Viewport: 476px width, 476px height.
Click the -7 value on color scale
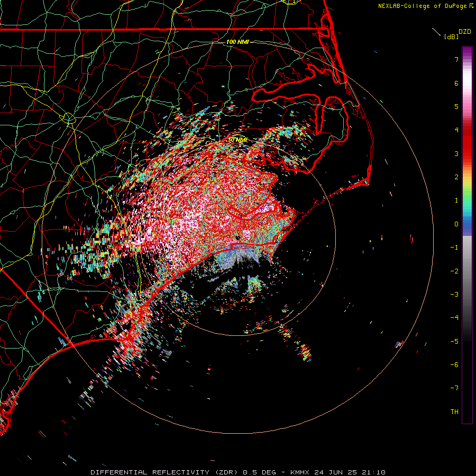pos(454,388)
